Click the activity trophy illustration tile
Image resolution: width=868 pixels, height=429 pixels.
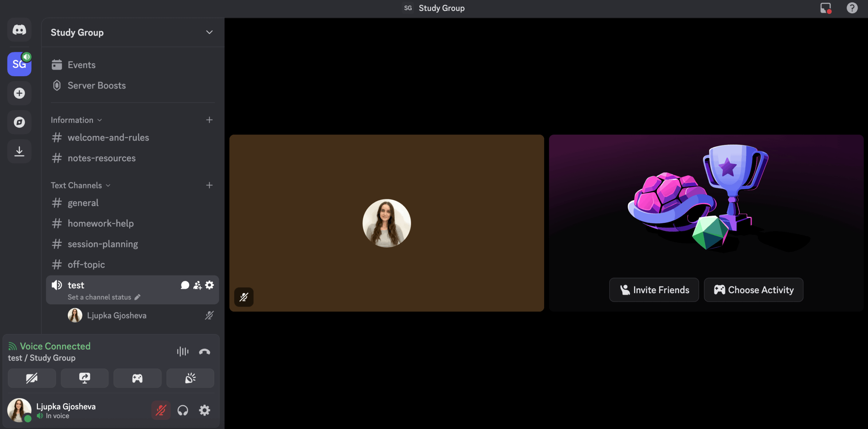[706, 223]
